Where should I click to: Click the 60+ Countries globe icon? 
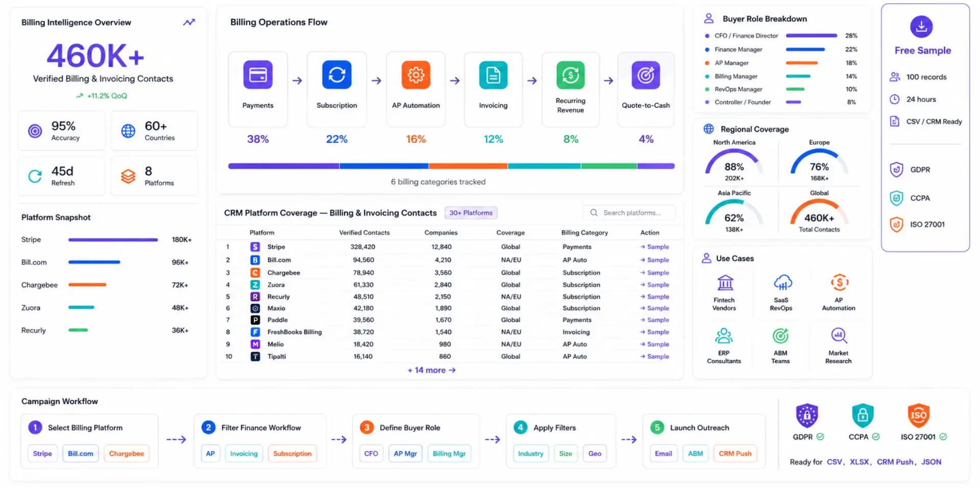(128, 131)
